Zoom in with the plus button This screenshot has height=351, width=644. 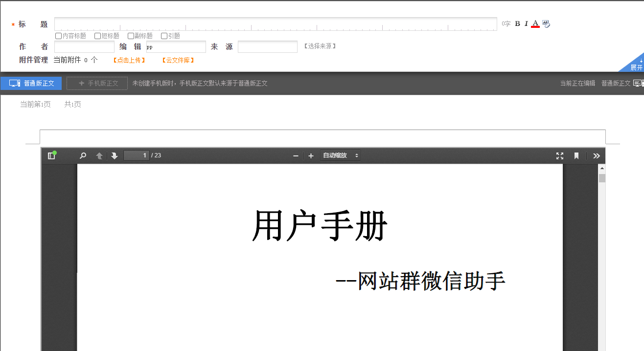311,155
